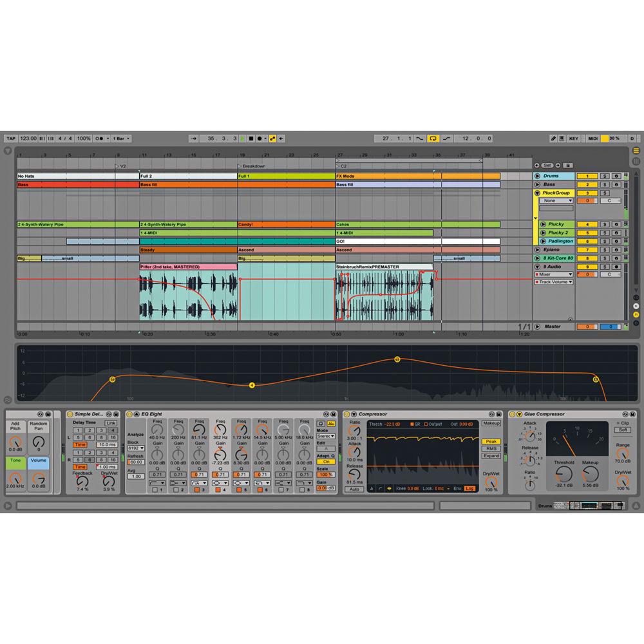Switch the Compressor to RMS mode
The height and width of the screenshot is (644, 644).
[491, 449]
